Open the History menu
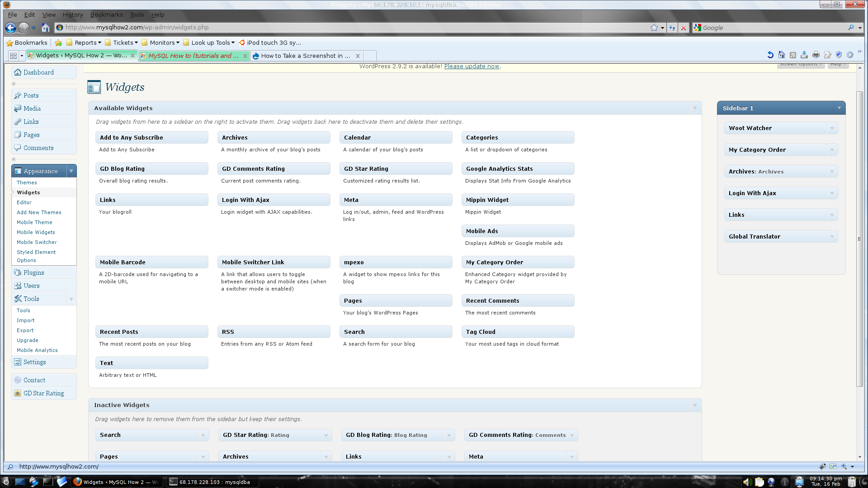This screenshot has width=868, height=488. click(73, 14)
